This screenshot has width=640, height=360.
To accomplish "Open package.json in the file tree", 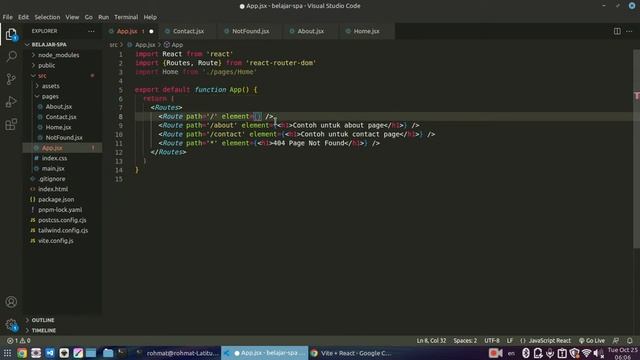I will (56, 200).
